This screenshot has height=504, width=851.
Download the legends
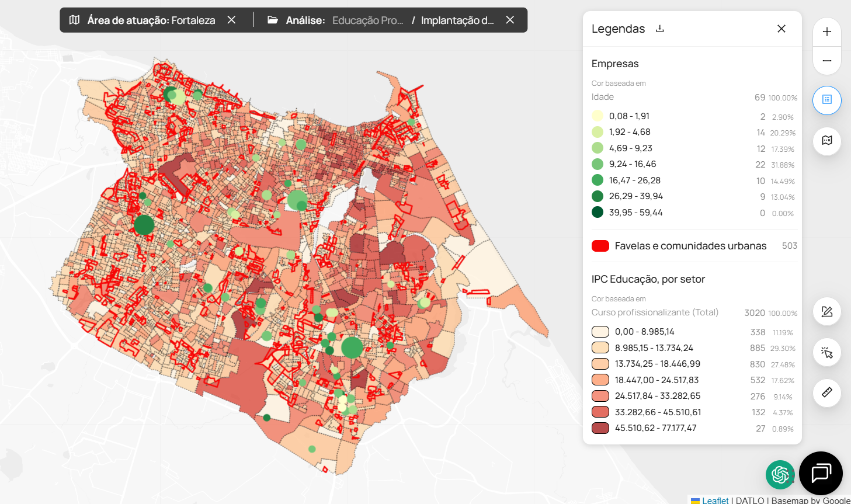pyautogui.click(x=660, y=29)
